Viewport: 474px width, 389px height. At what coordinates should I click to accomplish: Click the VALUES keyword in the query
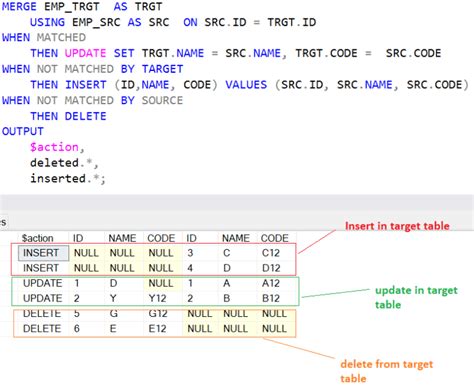pos(246,85)
